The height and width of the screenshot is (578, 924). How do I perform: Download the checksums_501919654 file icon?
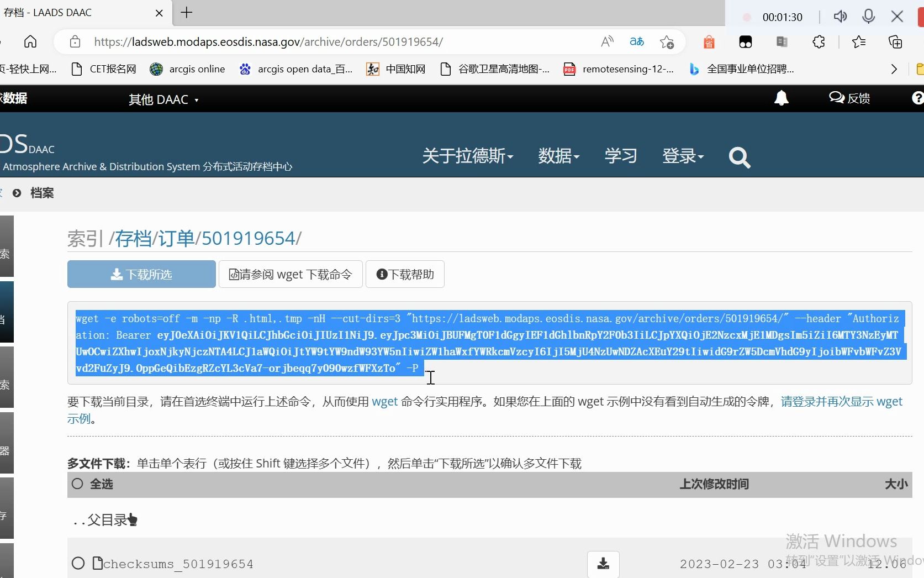coord(603,564)
